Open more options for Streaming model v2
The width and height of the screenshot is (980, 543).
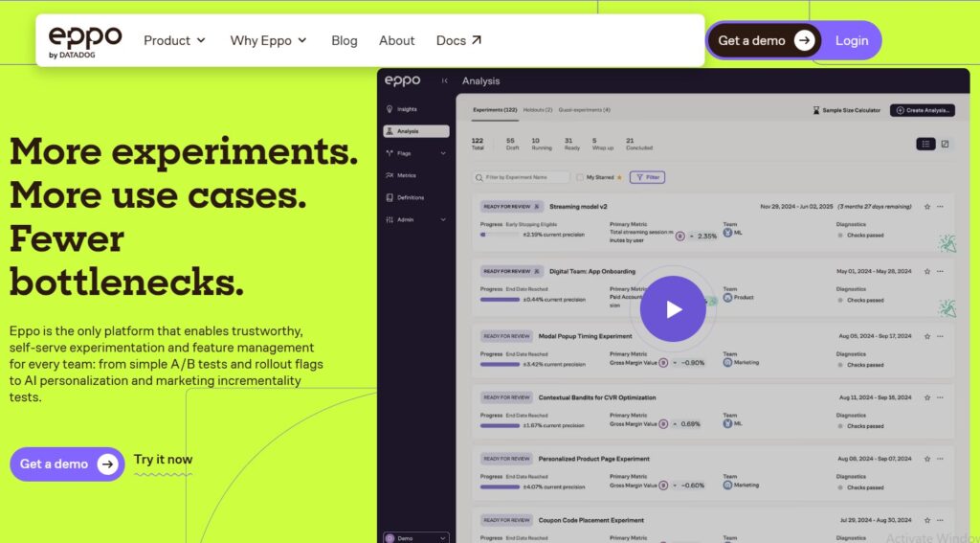(x=940, y=207)
